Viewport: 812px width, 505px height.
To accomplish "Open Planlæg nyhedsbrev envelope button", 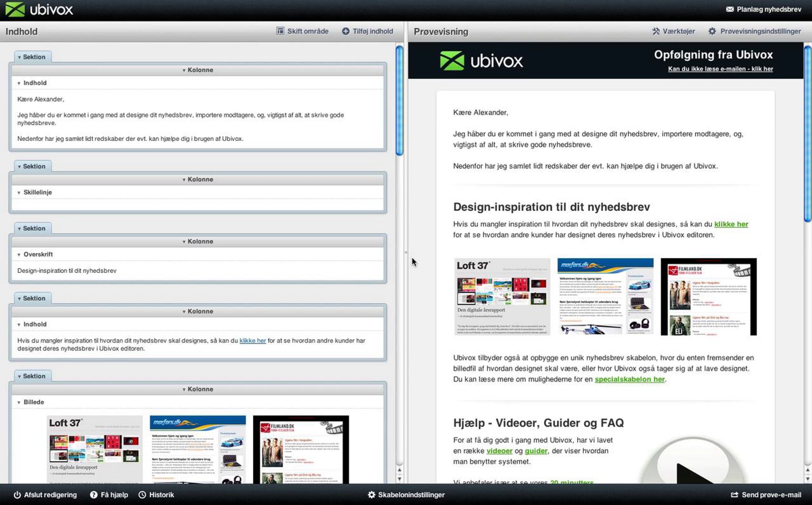I will pyautogui.click(x=764, y=9).
